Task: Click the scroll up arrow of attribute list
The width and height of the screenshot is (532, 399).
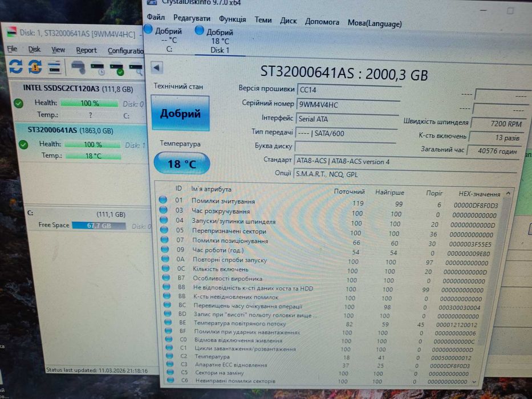Action: 508,193
